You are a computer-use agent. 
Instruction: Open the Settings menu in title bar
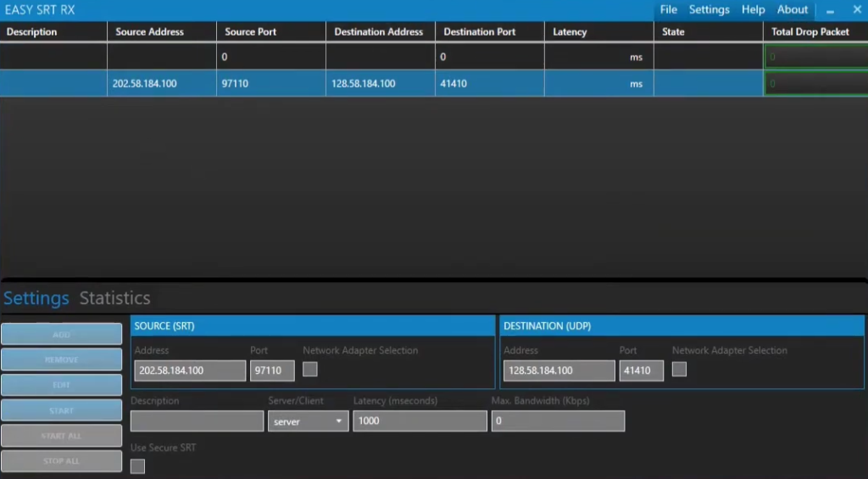tap(709, 9)
